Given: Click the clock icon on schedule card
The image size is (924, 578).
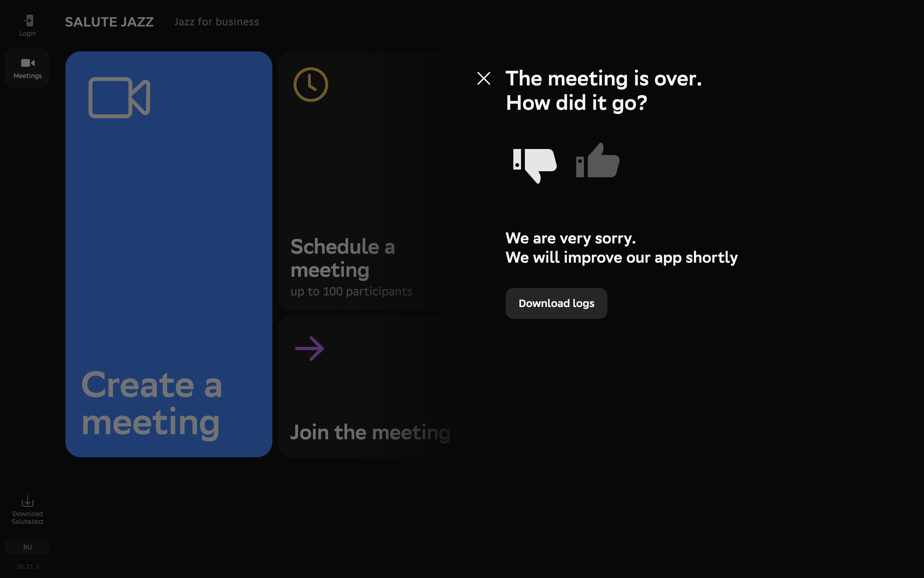Looking at the screenshot, I should (311, 84).
